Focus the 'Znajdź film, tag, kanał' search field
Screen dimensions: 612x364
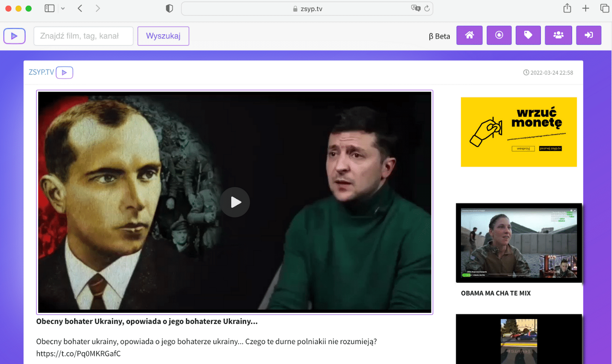tap(83, 36)
